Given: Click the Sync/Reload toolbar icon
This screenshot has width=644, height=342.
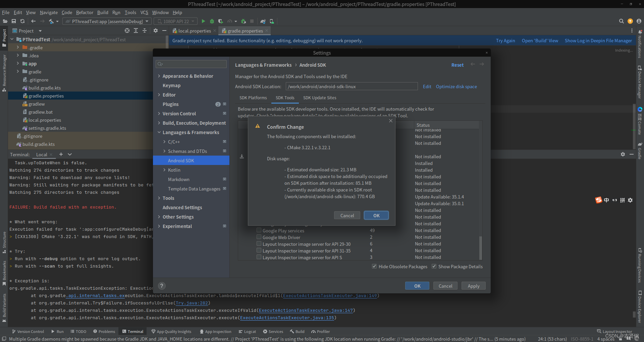Looking at the screenshot, I should 22,21.
